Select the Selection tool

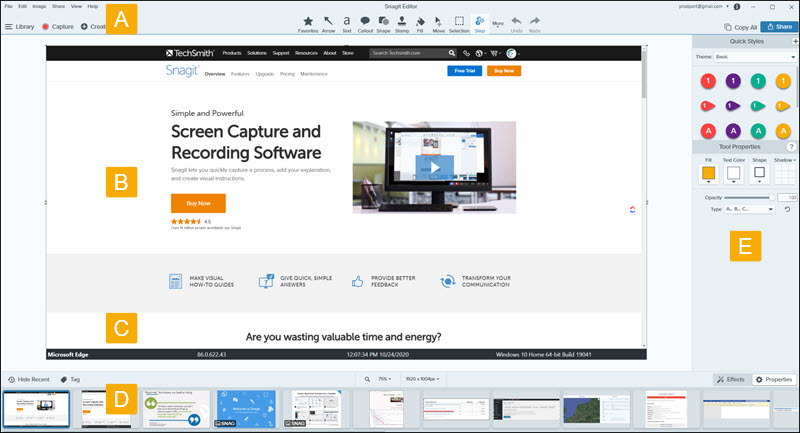459,24
